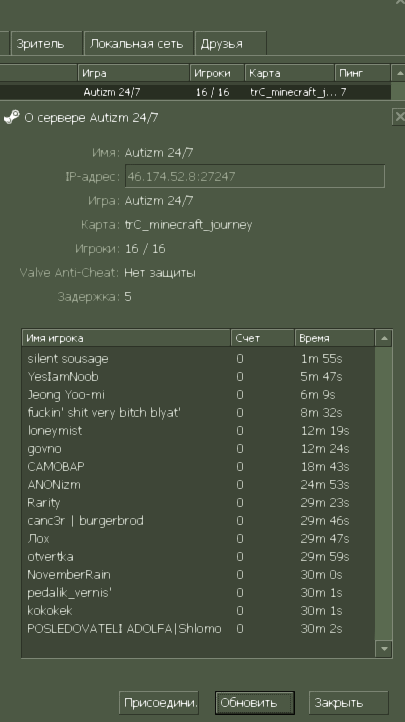Sort players by Счет column header
Viewport: 405px width, 722px height.
(262, 338)
